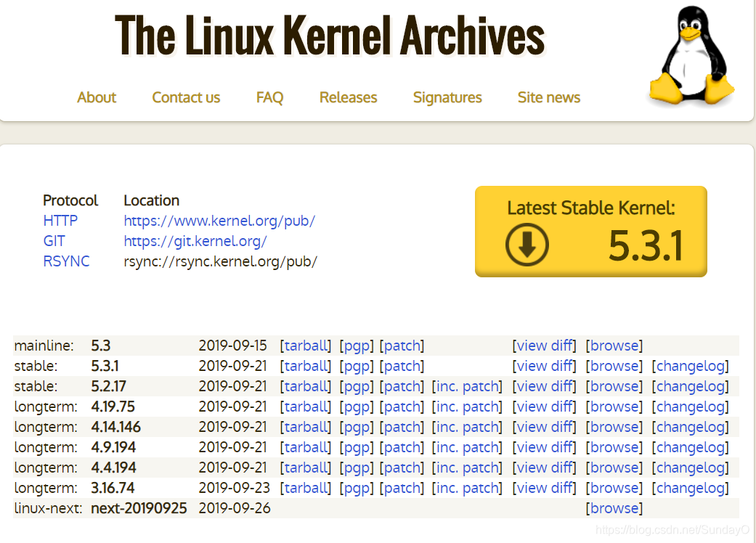The height and width of the screenshot is (543, 756).
Task: Open inc. patch for stable 5.2.17
Action: (467, 386)
